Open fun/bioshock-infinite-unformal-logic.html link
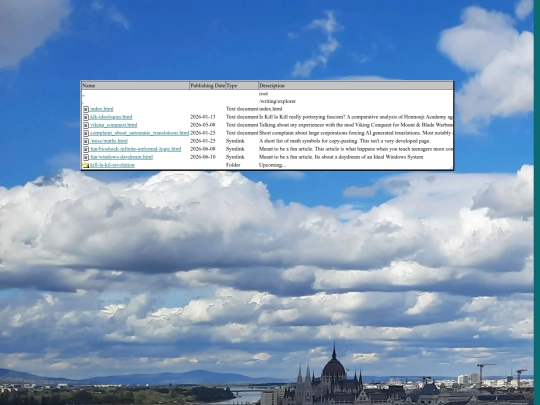This screenshot has height=405, width=540. tap(135, 149)
